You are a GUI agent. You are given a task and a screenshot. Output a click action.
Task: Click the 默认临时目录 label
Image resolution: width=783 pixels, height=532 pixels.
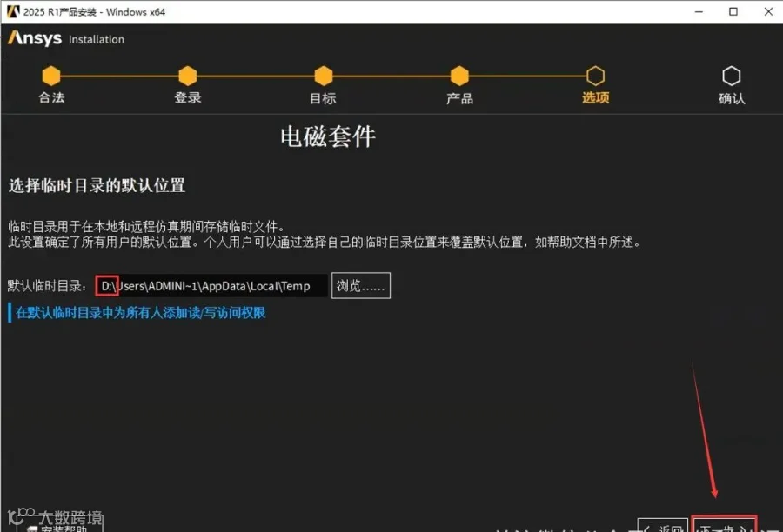[x=48, y=286]
